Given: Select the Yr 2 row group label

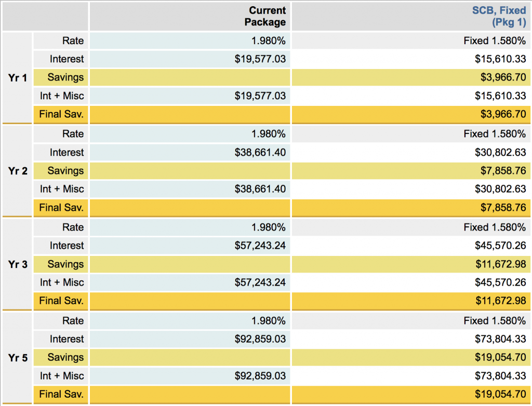Looking at the screenshot, I should click(18, 171).
